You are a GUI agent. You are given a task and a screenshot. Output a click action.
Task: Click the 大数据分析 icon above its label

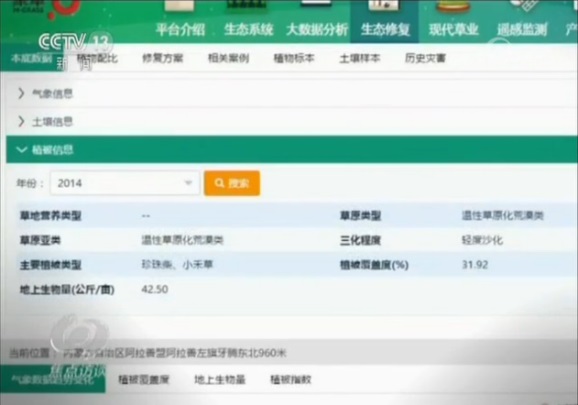click(316, 4)
